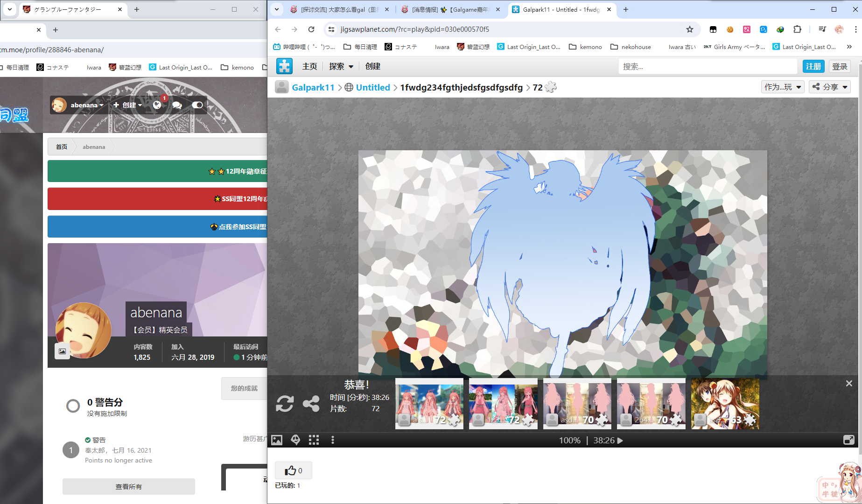Like the puzzle with thumbs-up button

click(294, 470)
